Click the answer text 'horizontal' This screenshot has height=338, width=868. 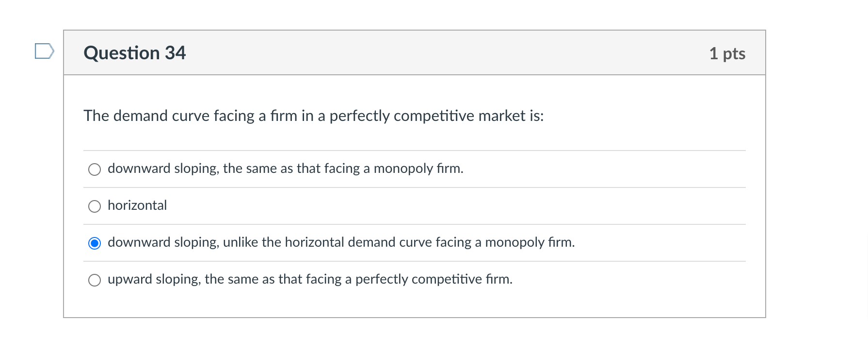tap(137, 205)
